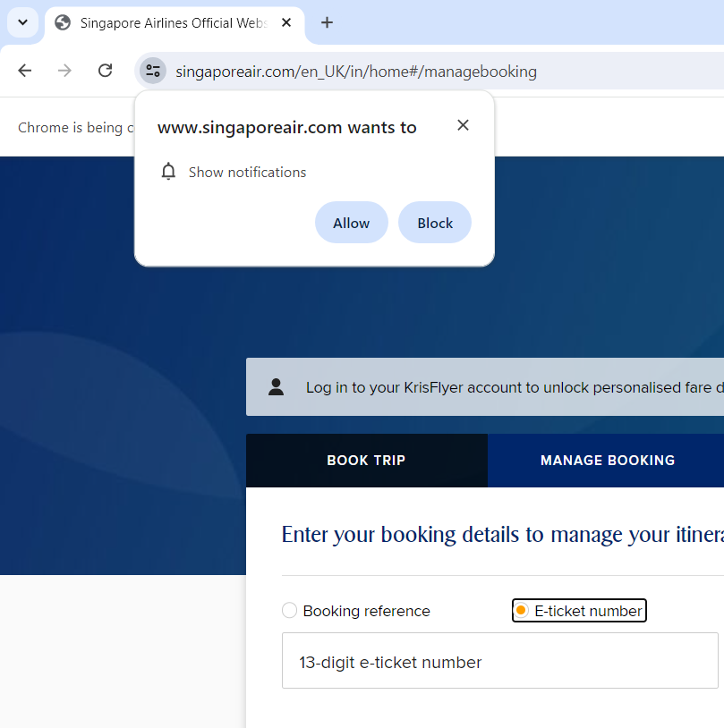Dismiss the notification permission popup
724x728 pixels.
click(463, 125)
